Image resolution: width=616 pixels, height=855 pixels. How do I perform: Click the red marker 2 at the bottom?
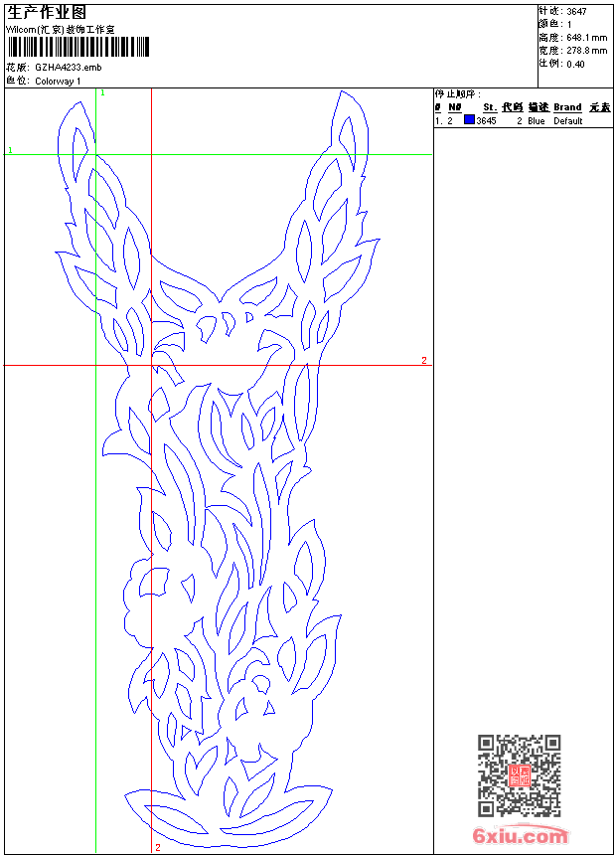tap(157, 848)
